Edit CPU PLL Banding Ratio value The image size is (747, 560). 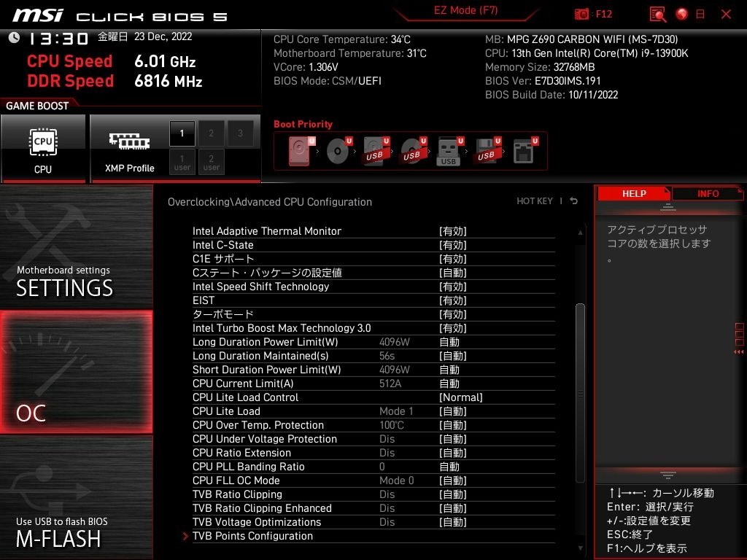click(449, 467)
